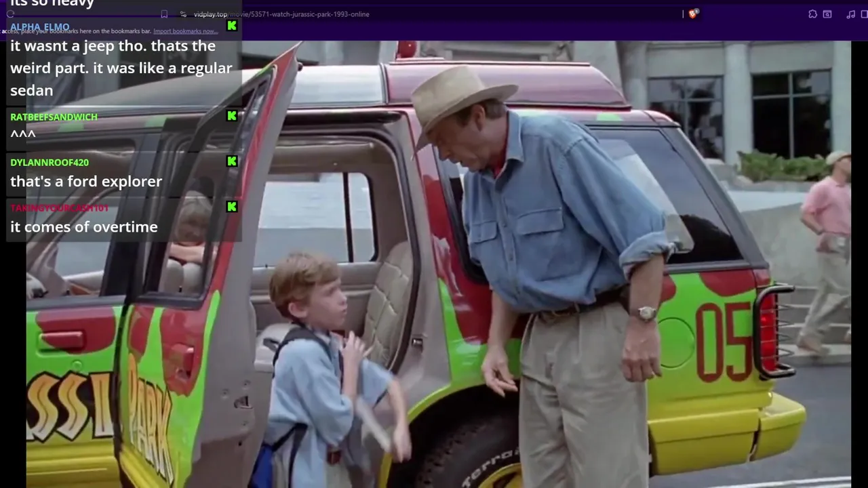Click chat message 'it comes of overtime'
The width and height of the screenshot is (868, 488).
click(84, 227)
